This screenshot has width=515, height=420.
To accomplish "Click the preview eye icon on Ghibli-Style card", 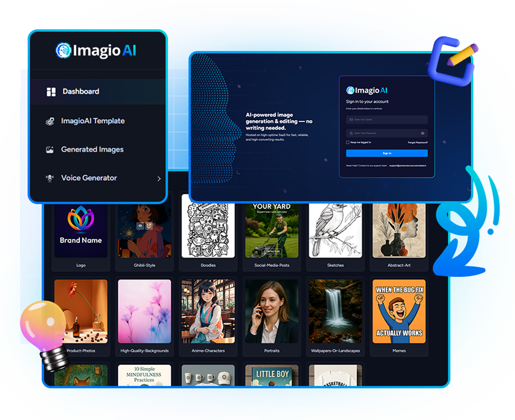I will point(140,225).
